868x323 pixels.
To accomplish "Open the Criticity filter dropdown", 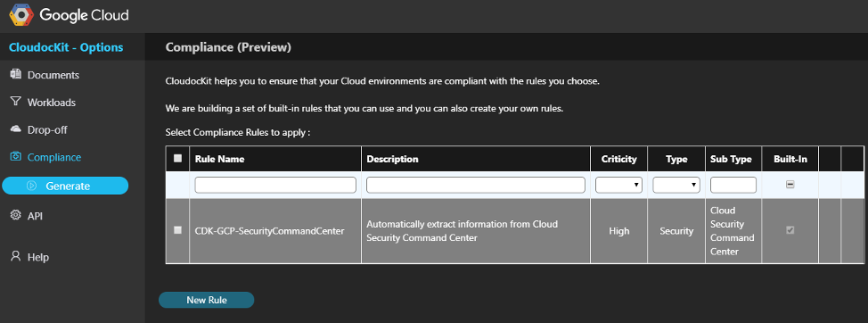I will click(x=618, y=185).
